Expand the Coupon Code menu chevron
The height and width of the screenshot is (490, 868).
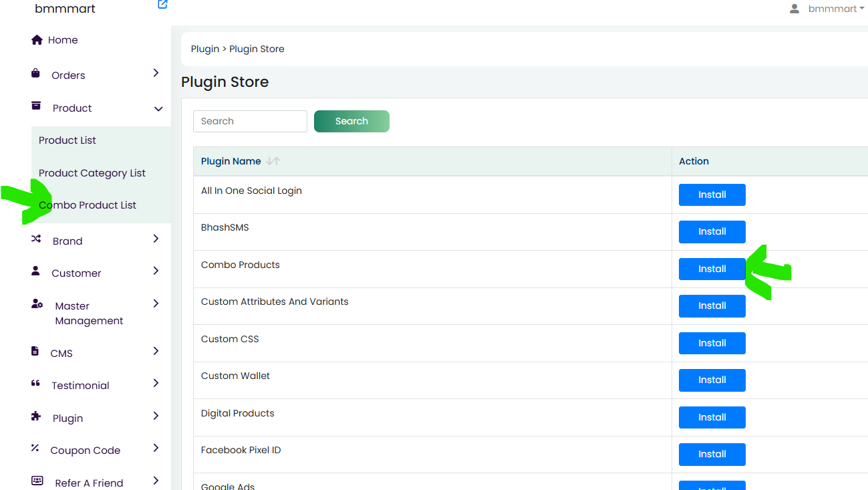[x=156, y=448]
